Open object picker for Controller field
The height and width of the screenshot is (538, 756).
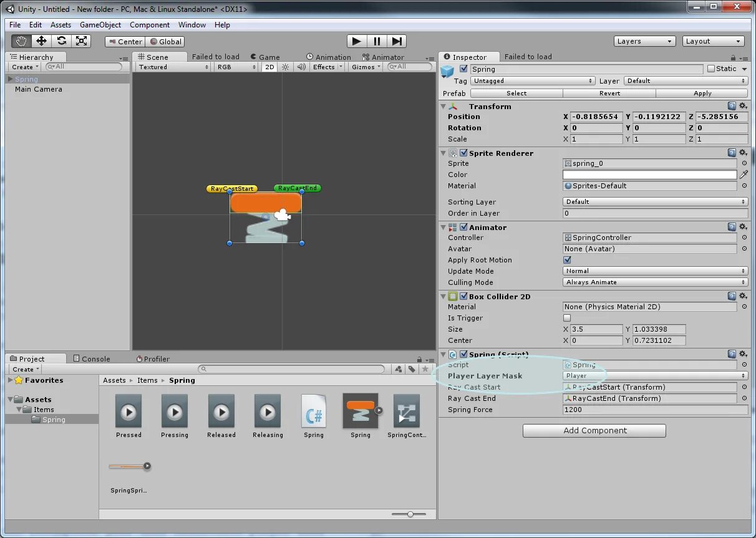point(744,238)
